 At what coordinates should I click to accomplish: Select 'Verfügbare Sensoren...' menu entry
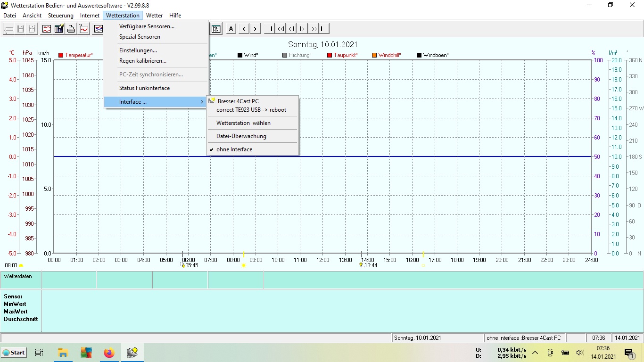147,26
